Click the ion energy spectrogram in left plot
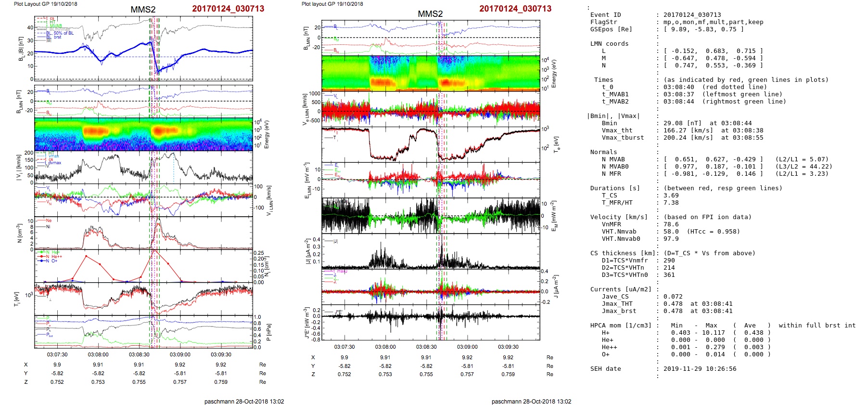Viewport: 868px width, 405px height. (143, 134)
